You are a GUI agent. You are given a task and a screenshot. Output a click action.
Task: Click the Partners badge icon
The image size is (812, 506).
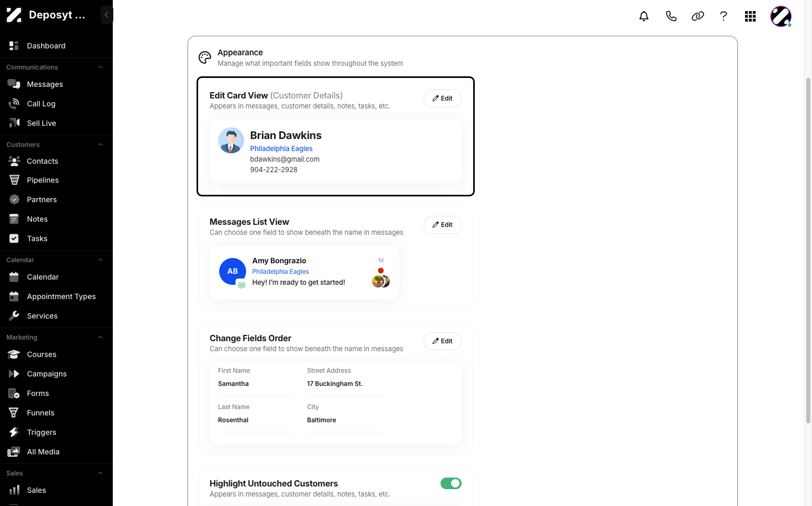pos(14,200)
